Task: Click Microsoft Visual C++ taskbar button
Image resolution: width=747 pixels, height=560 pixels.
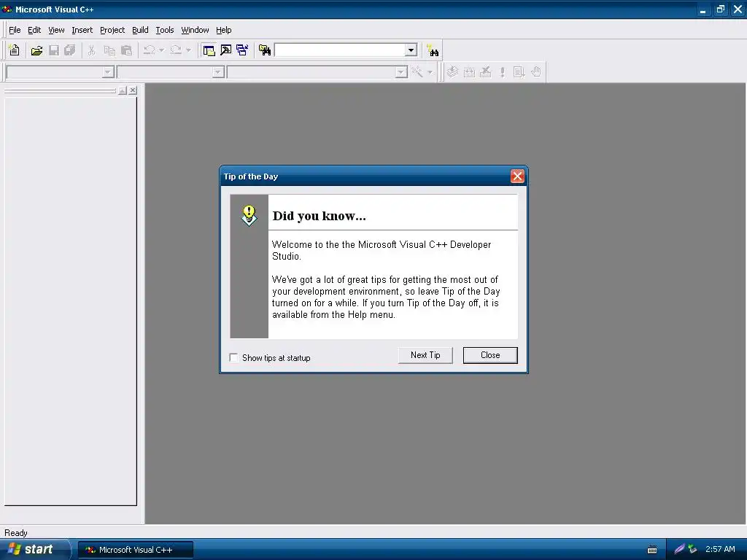Action: coord(136,550)
